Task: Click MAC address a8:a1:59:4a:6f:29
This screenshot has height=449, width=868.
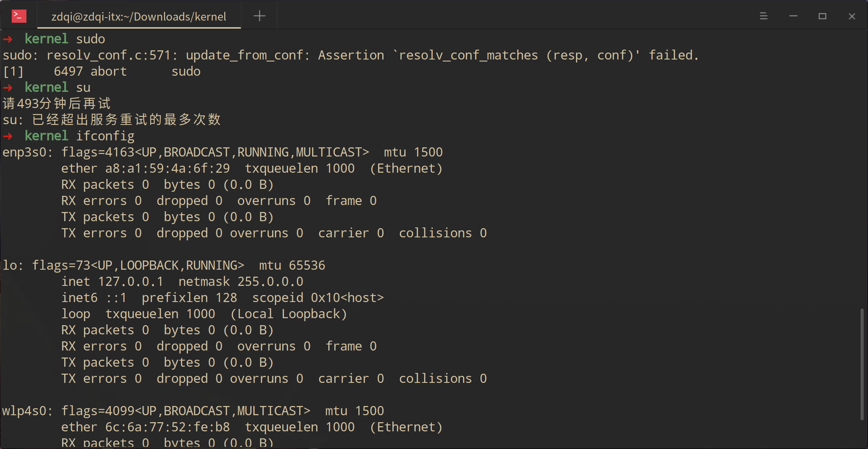Action: tap(167, 168)
